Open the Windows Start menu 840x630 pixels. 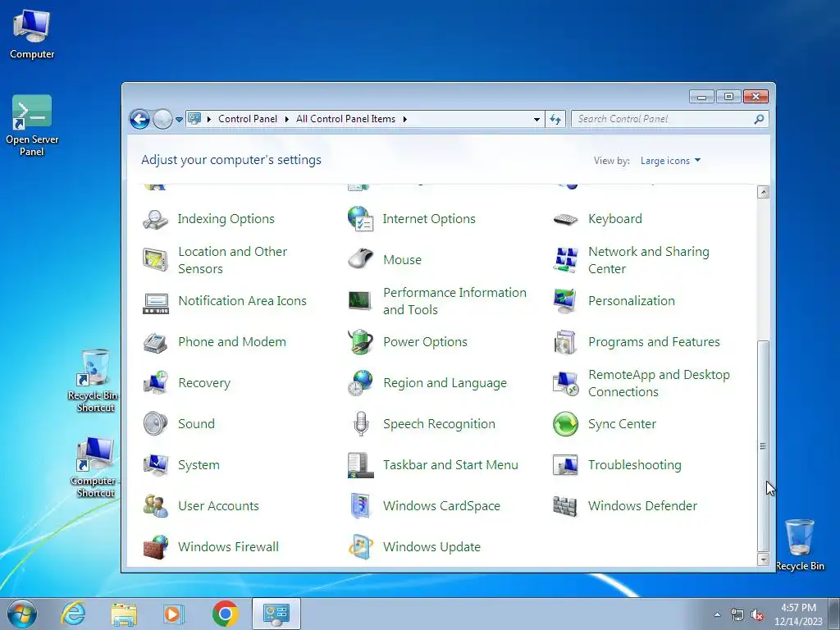22,614
